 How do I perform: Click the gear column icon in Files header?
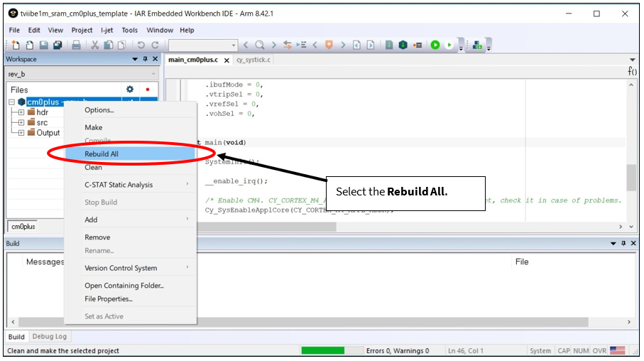tap(130, 90)
